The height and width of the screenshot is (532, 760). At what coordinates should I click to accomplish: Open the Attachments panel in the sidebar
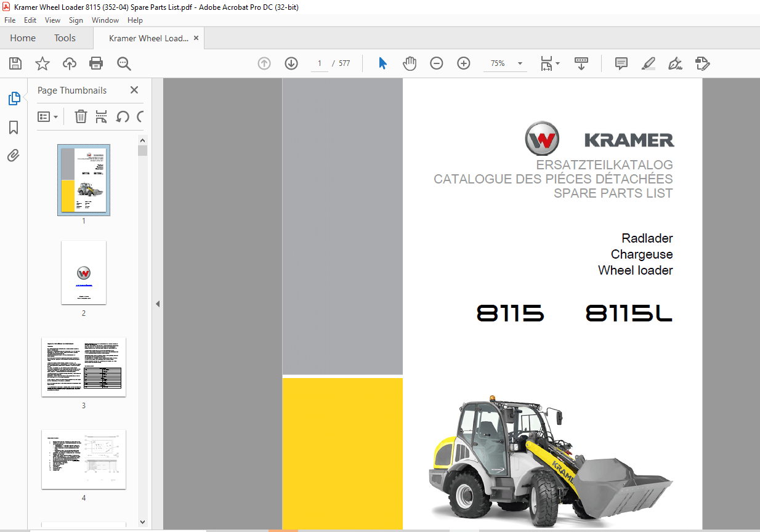[x=14, y=155]
